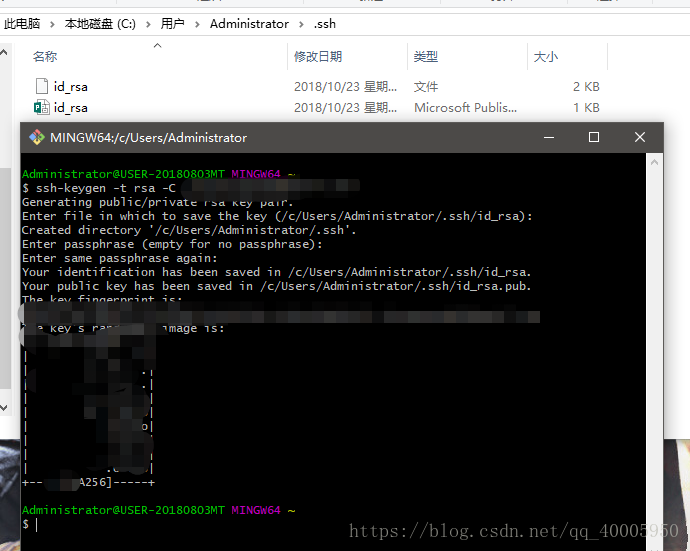
Task: Expand the chevron after 本地磁盘 (C:)
Action: click(x=148, y=24)
